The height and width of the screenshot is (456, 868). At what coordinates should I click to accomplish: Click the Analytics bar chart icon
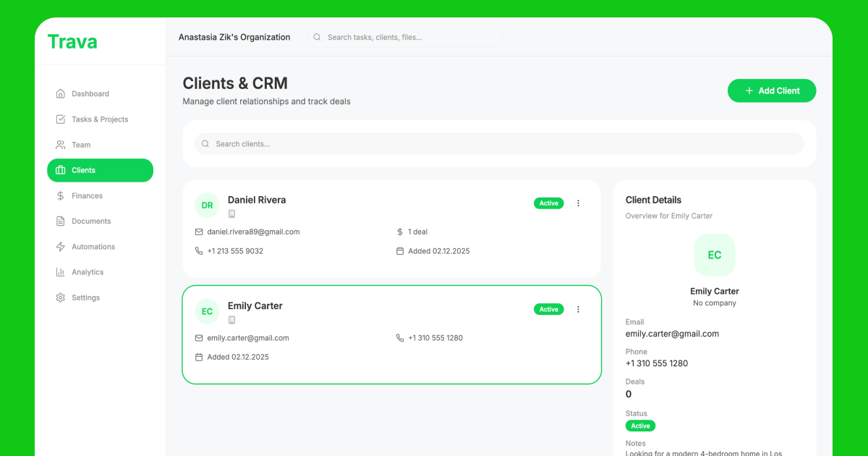[x=61, y=272]
